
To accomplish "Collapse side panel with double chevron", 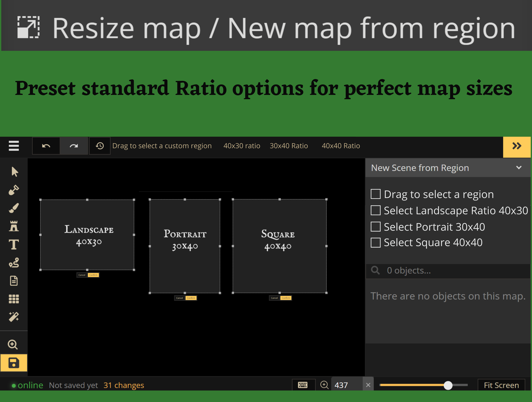I will click(x=517, y=146).
